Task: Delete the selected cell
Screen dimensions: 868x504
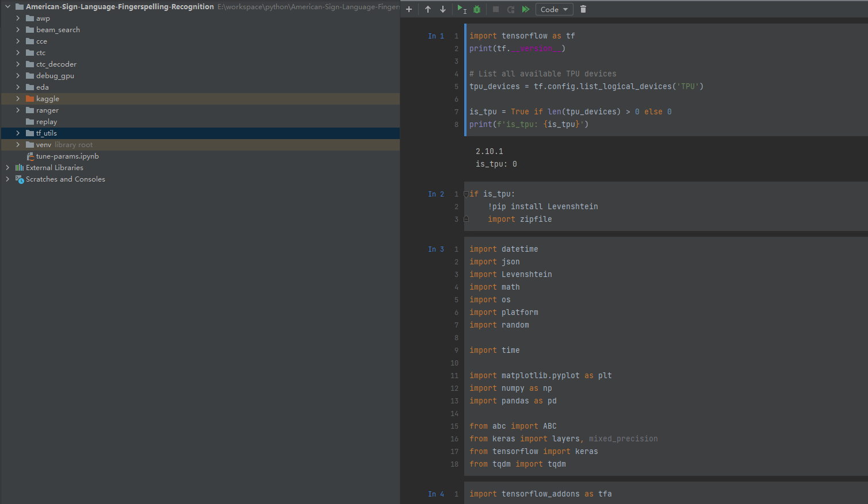Action: pos(583,9)
